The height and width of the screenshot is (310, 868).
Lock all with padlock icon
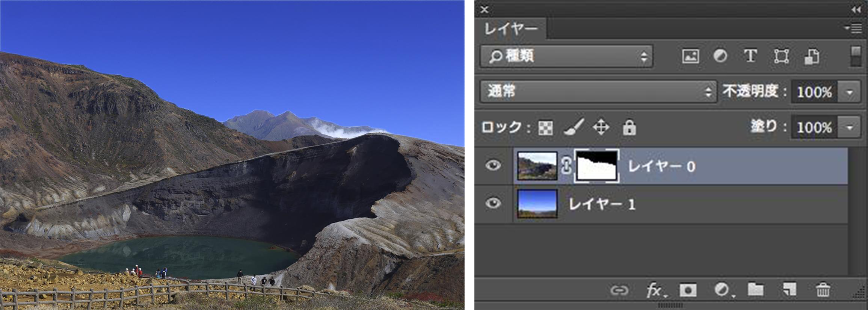pyautogui.click(x=629, y=127)
